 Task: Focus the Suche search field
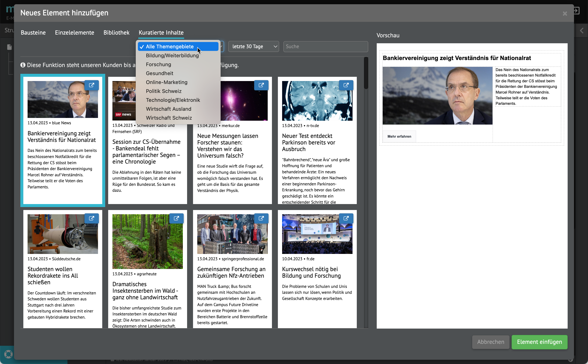(325, 46)
